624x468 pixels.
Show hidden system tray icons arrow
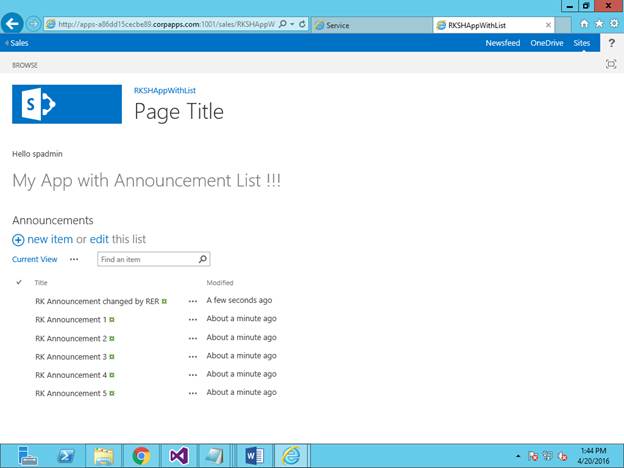click(518, 456)
